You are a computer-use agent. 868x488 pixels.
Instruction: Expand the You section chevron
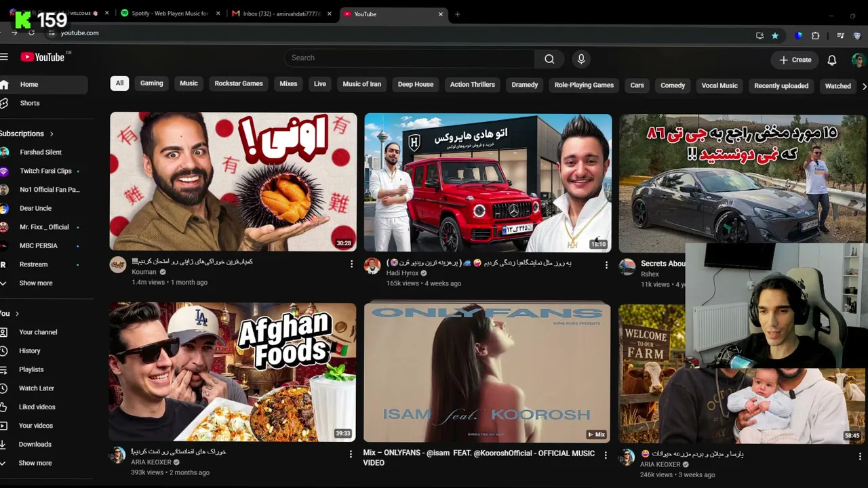[x=17, y=314]
